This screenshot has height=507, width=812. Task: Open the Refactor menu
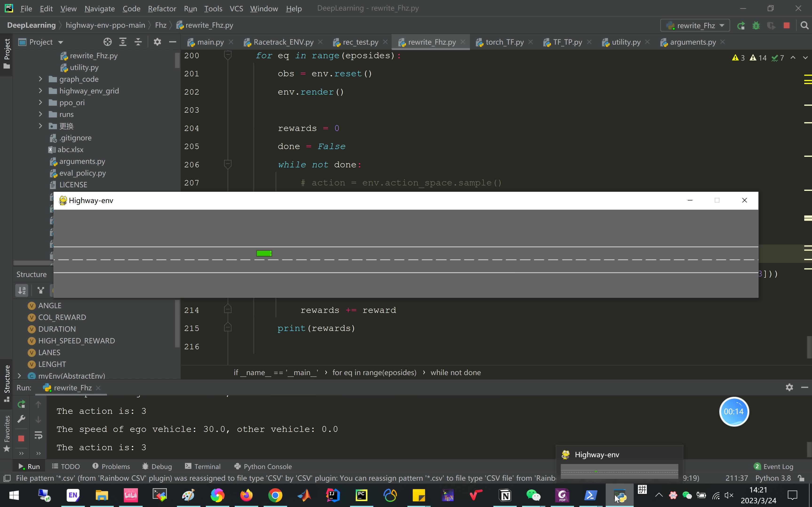pyautogui.click(x=162, y=9)
